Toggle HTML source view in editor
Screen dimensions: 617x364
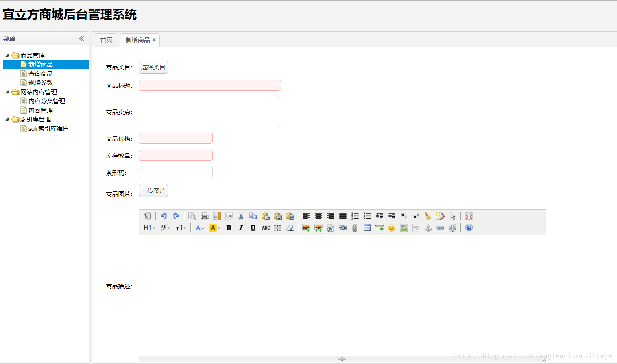click(x=148, y=216)
